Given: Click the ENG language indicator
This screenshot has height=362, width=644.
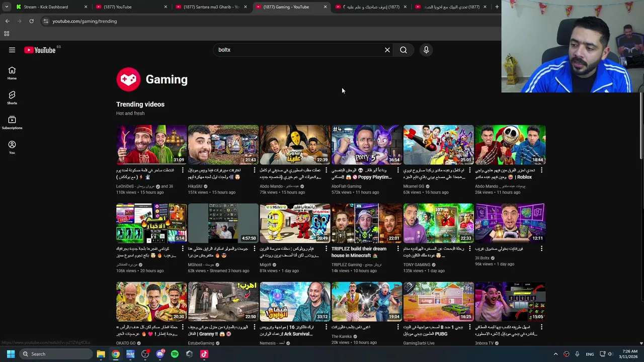Looking at the screenshot, I should tap(590, 354).
